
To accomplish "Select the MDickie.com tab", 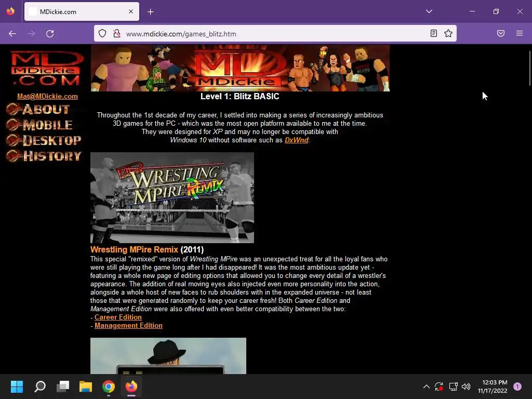I will [82, 11].
